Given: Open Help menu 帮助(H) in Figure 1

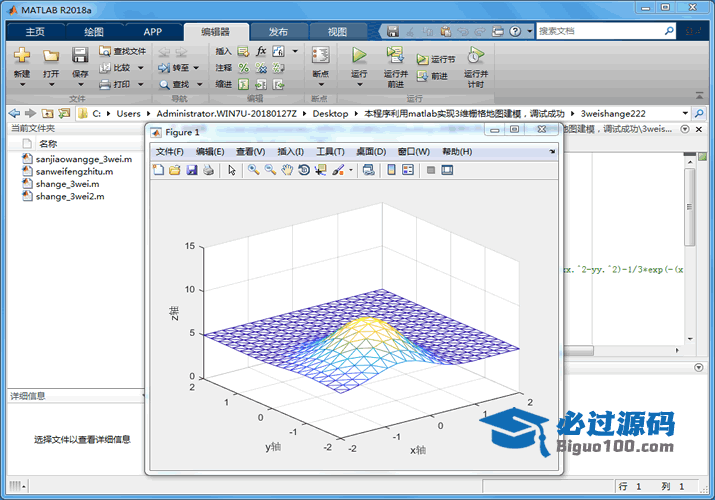Looking at the screenshot, I should [x=457, y=151].
